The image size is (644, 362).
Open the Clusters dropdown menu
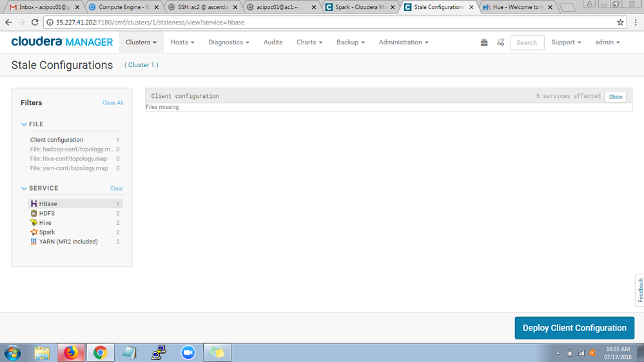(141, 43)
